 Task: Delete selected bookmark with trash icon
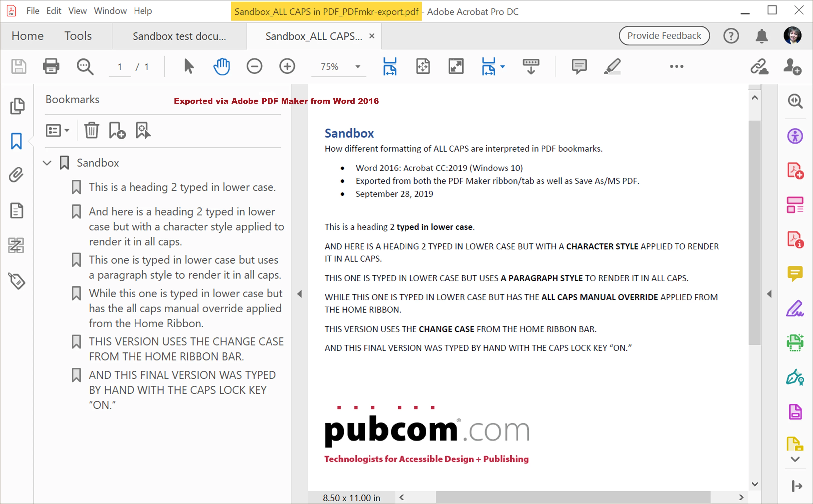coord(91,130)
